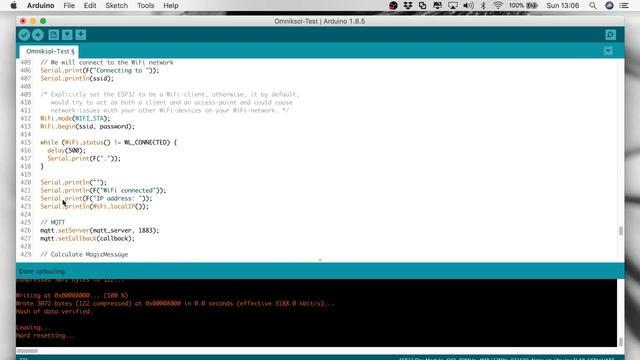Click the Dropbox menu bar icon
640x360 pixels.
coord(408,5)
